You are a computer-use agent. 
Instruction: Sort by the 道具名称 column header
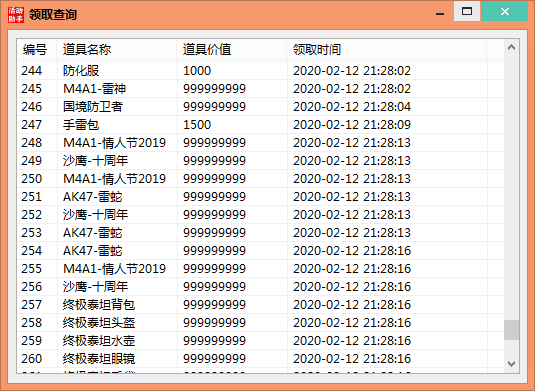pos(116,49)
